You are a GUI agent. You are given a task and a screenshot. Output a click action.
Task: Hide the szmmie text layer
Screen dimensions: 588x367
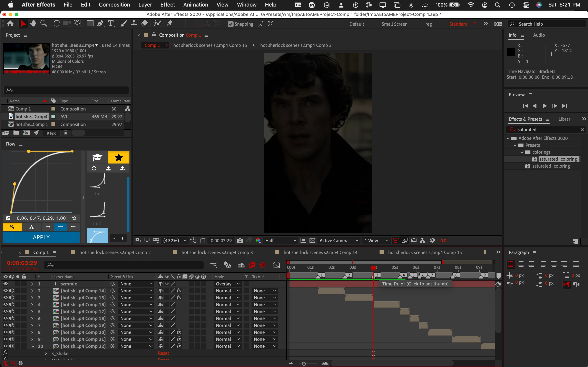click(x=5, y=283)
